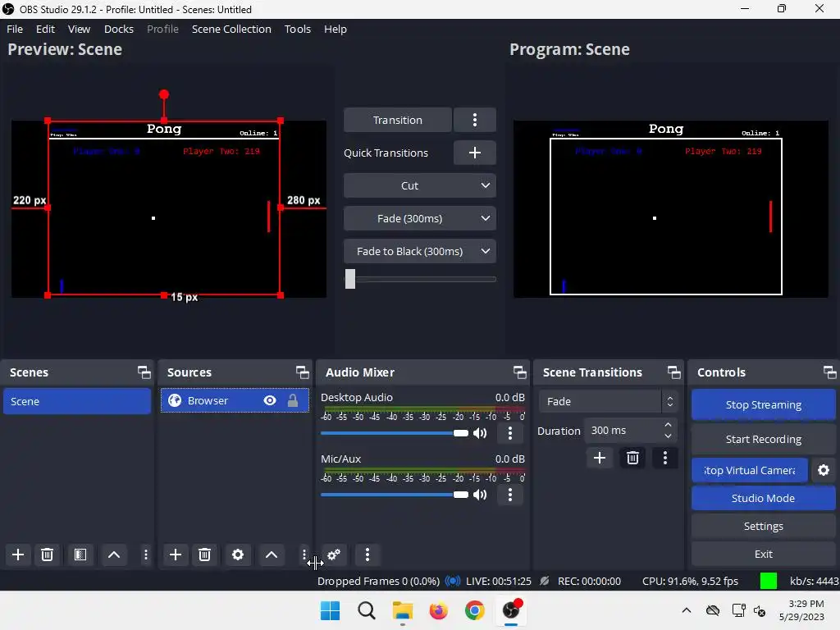Open the Docks menu

[x=118, y=29]
